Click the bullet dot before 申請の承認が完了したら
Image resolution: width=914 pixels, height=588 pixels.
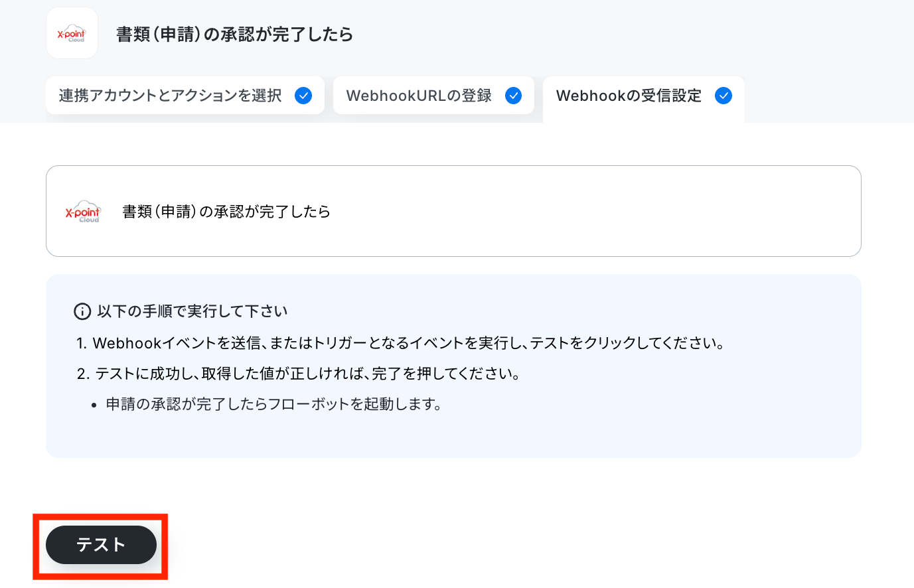(94, 405)
